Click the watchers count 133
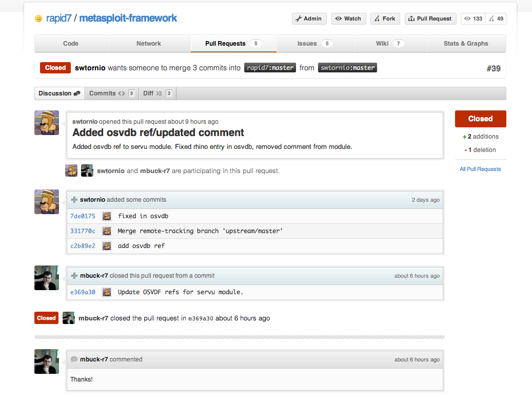 click(473, 18)
